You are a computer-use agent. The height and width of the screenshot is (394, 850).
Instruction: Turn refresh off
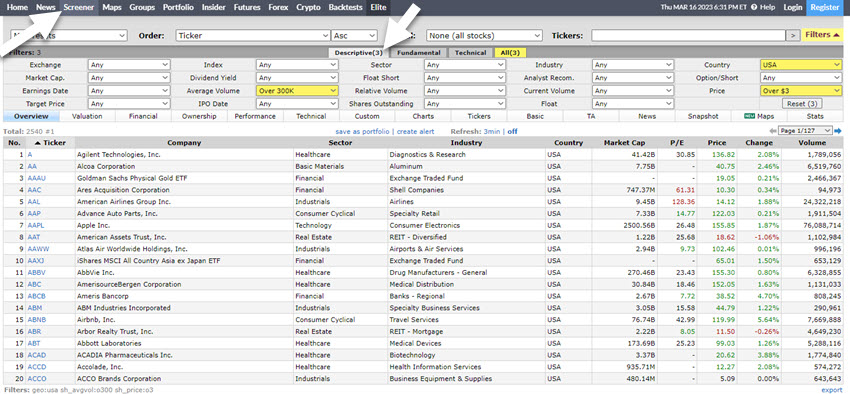point(512,131)
